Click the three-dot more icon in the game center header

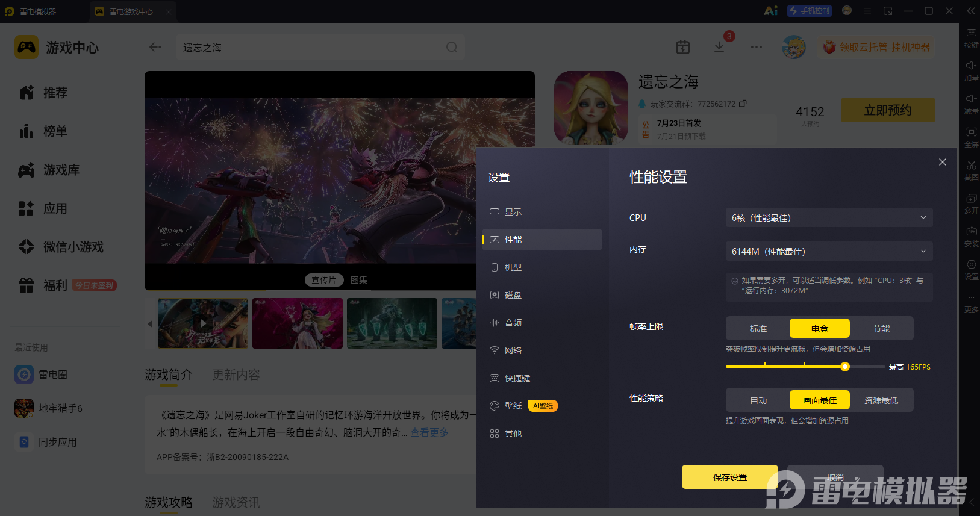[x=757, y=47]
